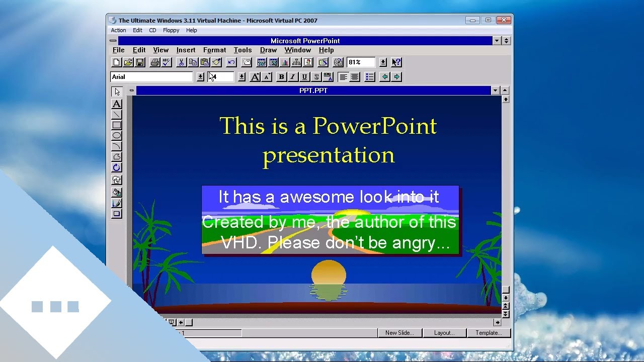Viewport: 644px width, 362px height.
Task: Select the Rectangle drawing tool
Action: (x=117, y=125)
